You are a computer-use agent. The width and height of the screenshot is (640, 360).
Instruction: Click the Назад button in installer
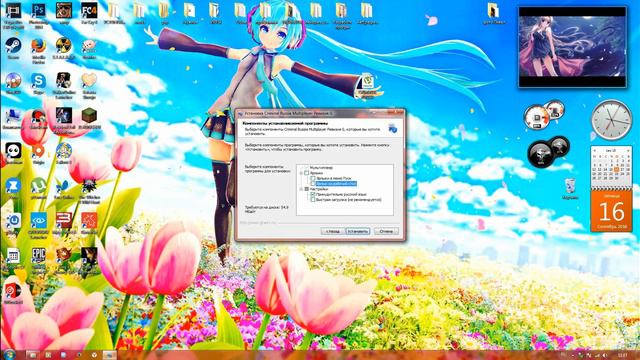pyautogui.click(x=332, y=231)
